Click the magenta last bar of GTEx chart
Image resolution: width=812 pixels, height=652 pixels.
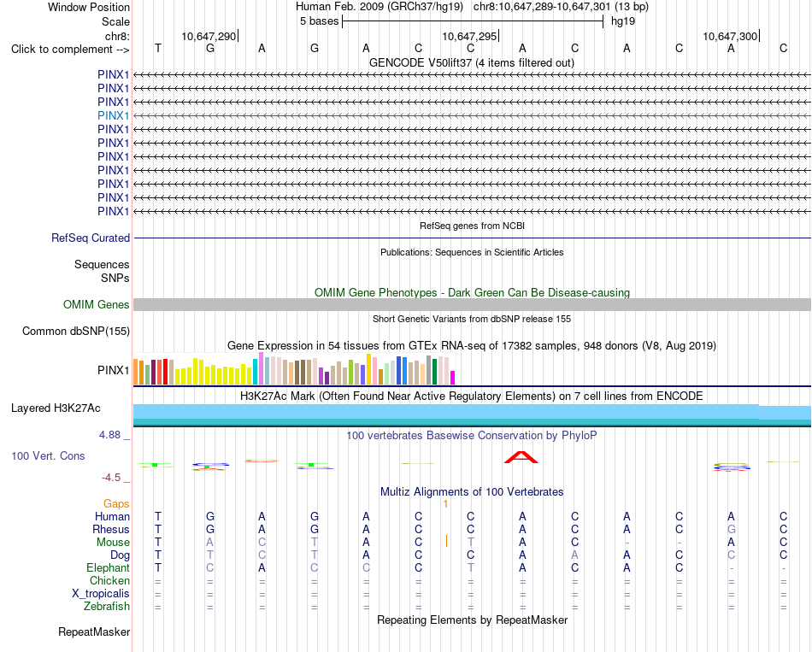[453, 378]
